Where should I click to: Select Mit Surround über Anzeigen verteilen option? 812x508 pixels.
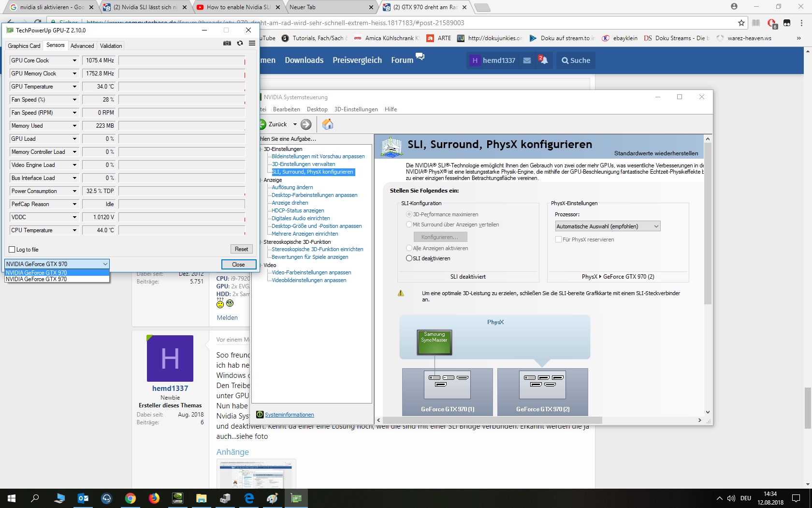pos(409,224)
